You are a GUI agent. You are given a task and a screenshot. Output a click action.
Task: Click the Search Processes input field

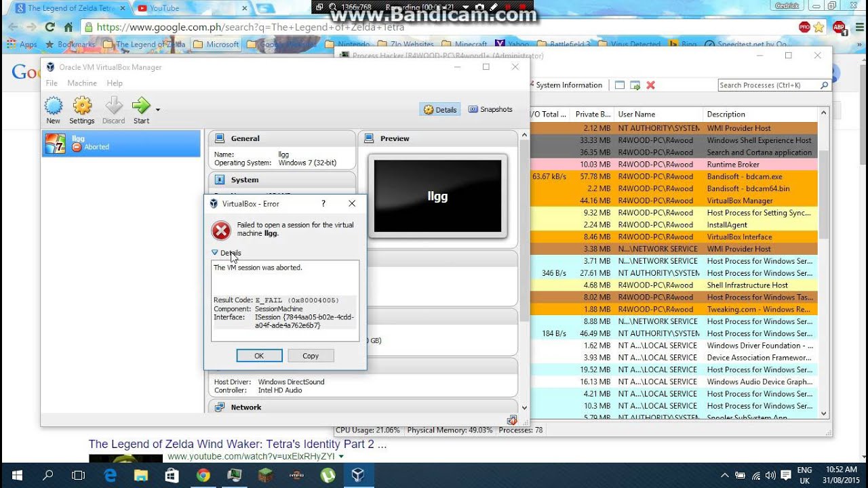click(768, 85)
